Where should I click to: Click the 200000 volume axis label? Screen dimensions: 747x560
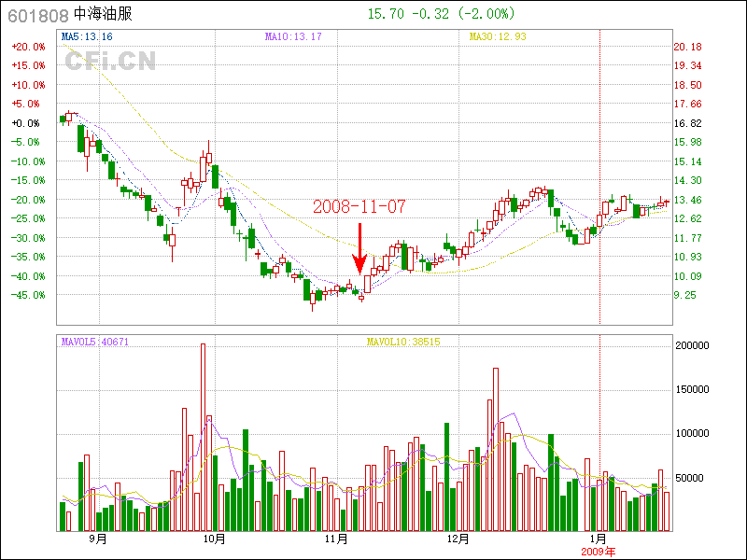[696, 345]
